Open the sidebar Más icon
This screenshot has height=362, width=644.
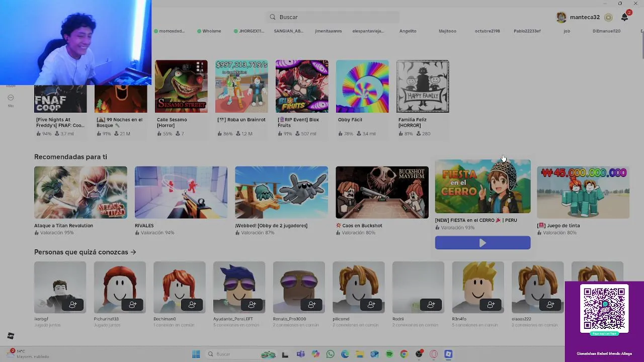pos(11,98)
